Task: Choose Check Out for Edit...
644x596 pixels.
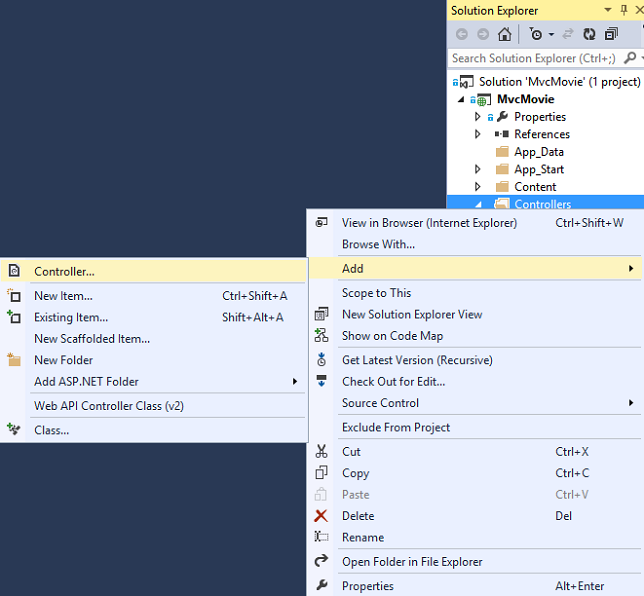Action: coord(475,382)
